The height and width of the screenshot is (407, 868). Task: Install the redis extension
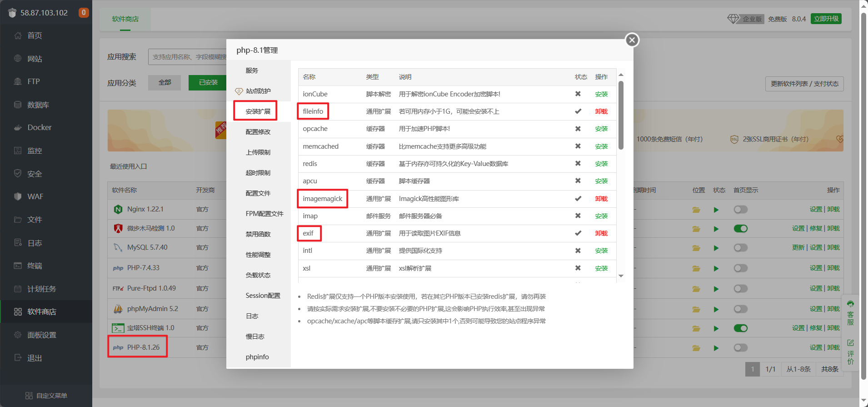coord(601,164)
